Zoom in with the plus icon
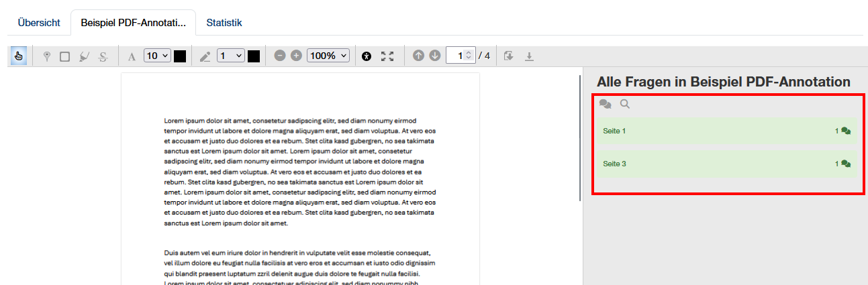The height and width of the screenshot is (285, 868). pos(296,56)
